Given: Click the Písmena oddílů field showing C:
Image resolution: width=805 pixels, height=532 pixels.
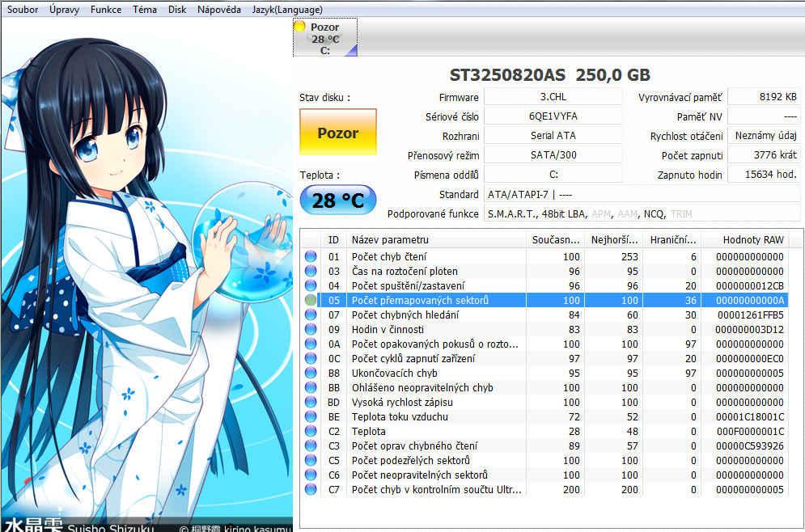Looking at the screenshot, I should pos(553,175).
